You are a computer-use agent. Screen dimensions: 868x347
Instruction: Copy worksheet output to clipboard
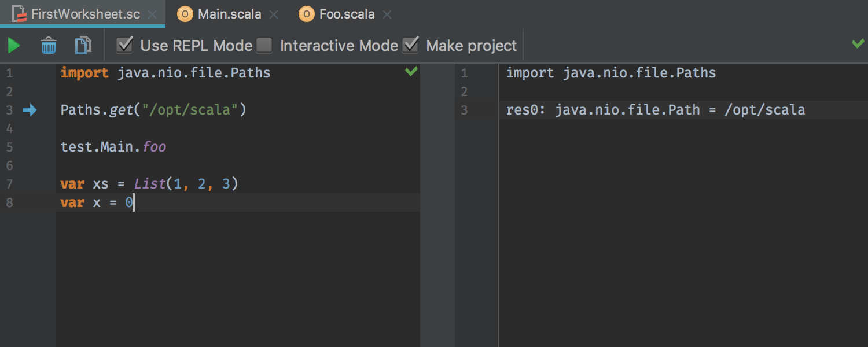[83, 45]
